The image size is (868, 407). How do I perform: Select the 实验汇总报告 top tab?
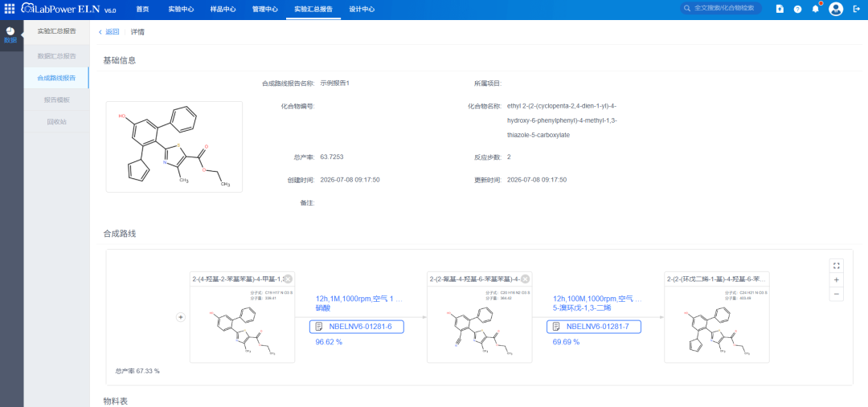313,10
